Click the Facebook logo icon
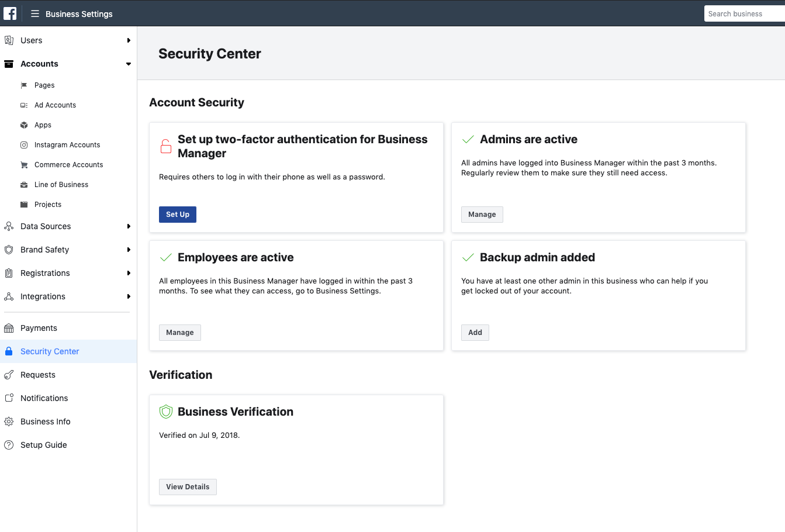 coord(10,13)
